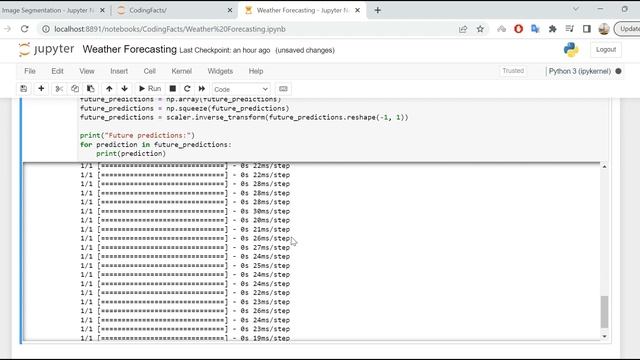The image size is (640, 360).
Task: Select the Weather Forecasting browser tab
Action: 302,10
